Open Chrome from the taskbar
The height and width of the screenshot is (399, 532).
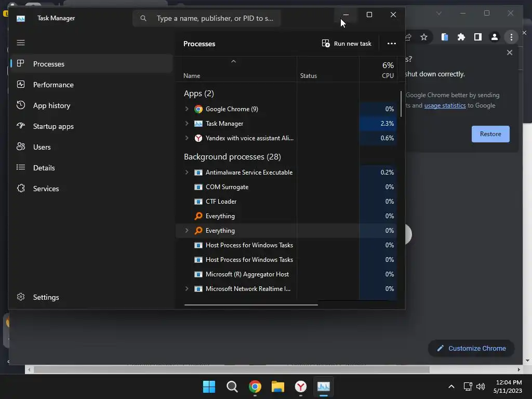(255, 387)
